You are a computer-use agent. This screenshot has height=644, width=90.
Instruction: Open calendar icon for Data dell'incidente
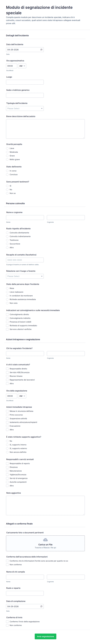point(41,50)
